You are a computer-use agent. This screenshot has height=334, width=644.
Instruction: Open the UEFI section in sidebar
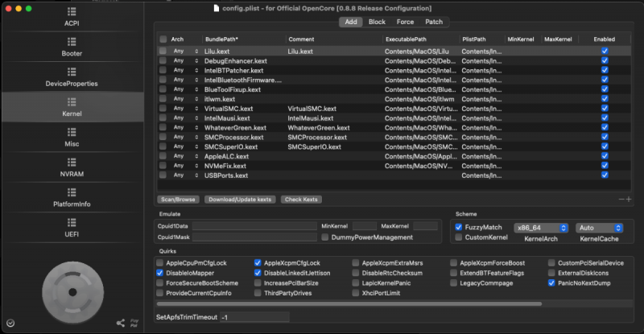pos(72,228)
